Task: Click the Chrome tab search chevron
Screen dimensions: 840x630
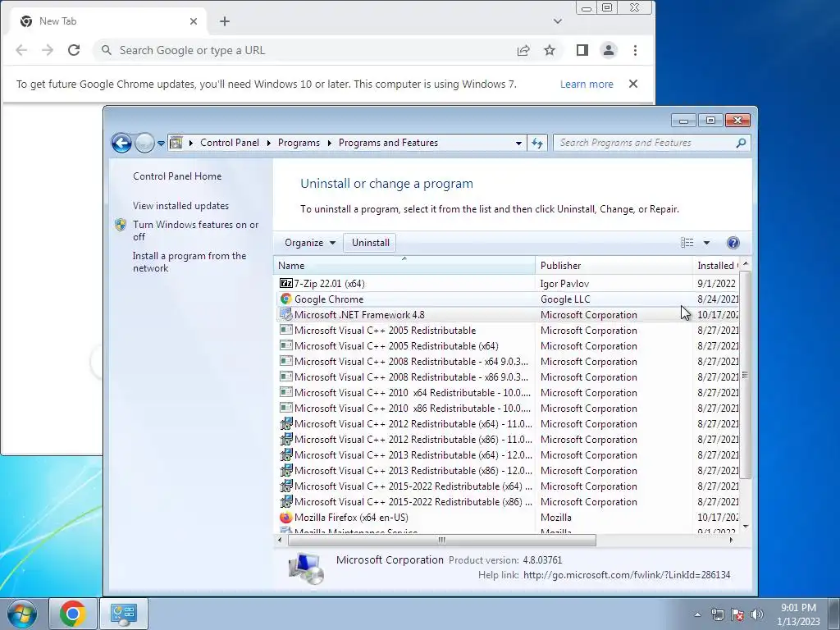Action: (558, 21)
